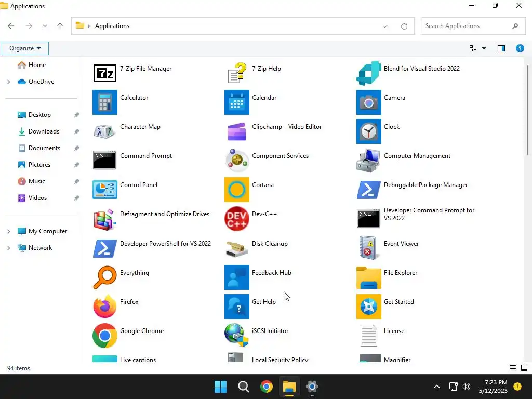The image size is (532, 399).
Task: Select Blend for Visual Studio 2022 icon
Action: point(369,73)
